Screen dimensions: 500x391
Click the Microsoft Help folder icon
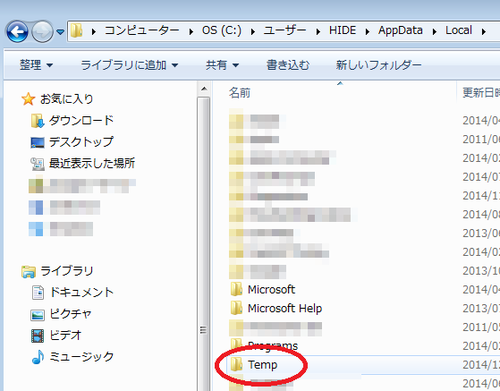[236, 308]
